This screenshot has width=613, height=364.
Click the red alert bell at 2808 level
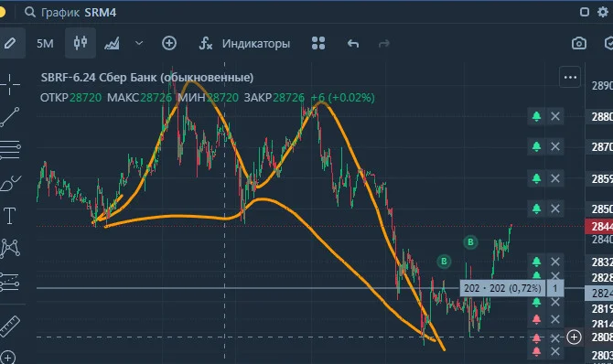point(536,337)
